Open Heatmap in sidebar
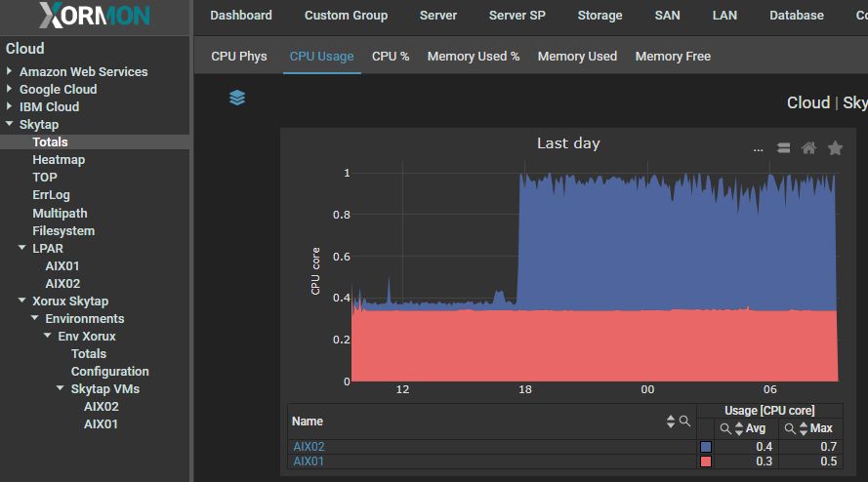The width and height of the screenshot is (868, 482). click(x=59, y=160)
